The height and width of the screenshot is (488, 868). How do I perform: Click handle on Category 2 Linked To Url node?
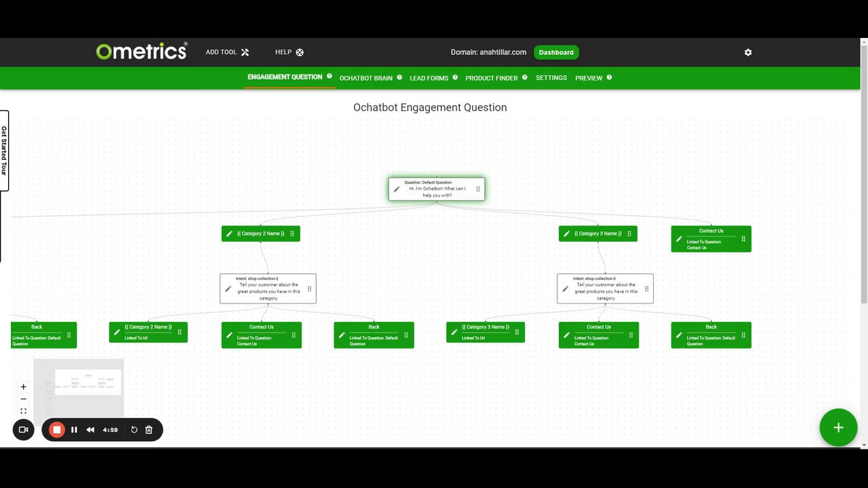point(180,332)
